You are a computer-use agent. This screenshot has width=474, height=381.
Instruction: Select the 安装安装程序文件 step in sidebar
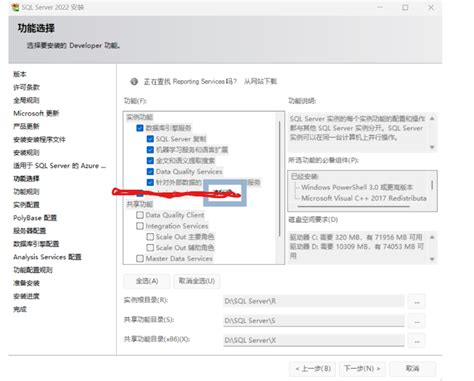click(39, 140)
